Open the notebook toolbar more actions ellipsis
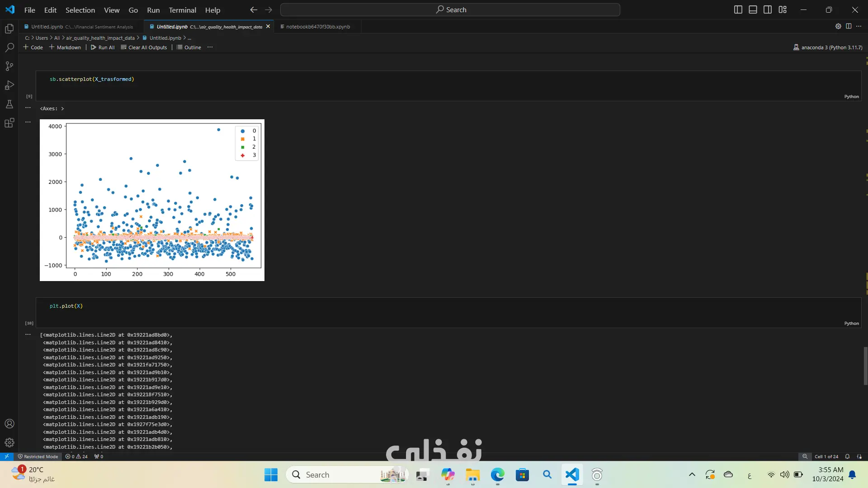Image resolution: width=868 pixels, height=488 pixels. (x=210, y=47)
